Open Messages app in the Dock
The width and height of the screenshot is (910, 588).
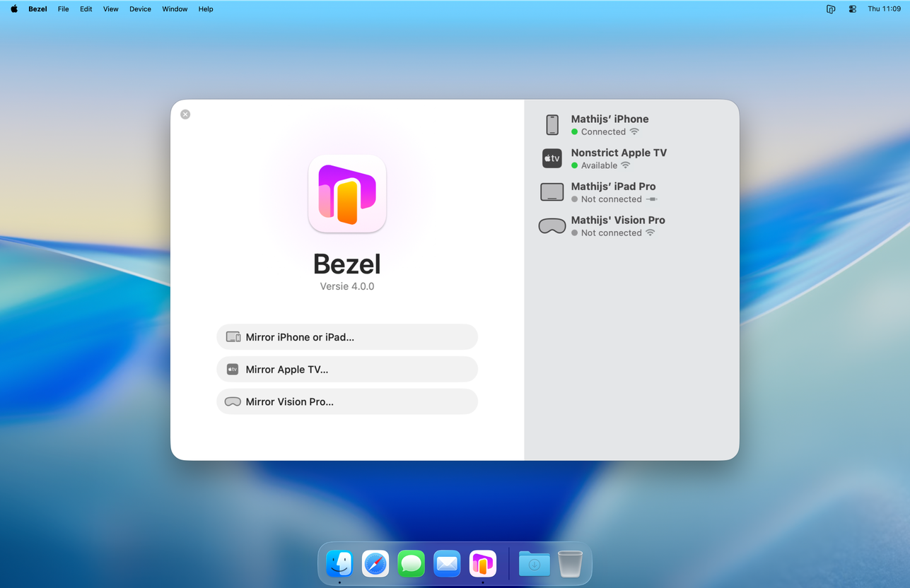point(411,564)
